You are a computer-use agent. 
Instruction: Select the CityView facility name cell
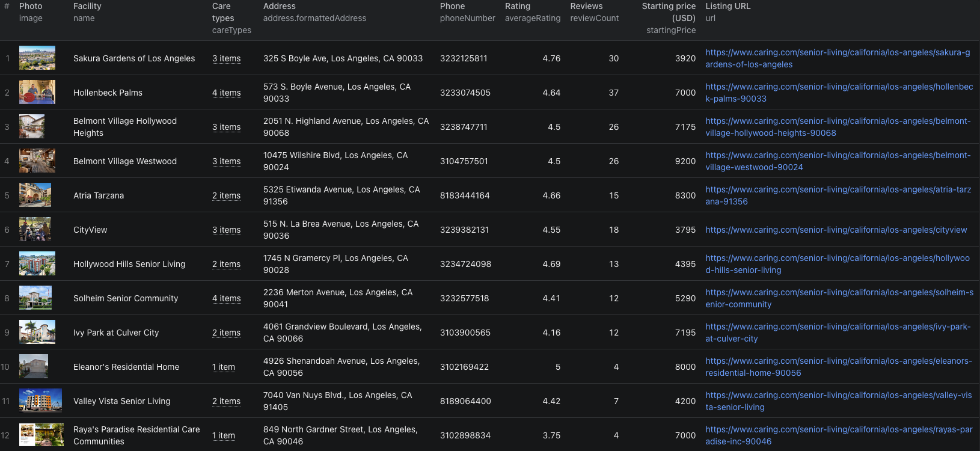point(90,230)
